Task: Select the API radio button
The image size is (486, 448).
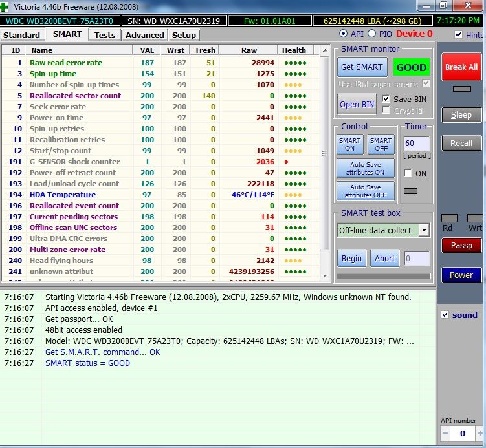Action: click(x=343, y=34)
